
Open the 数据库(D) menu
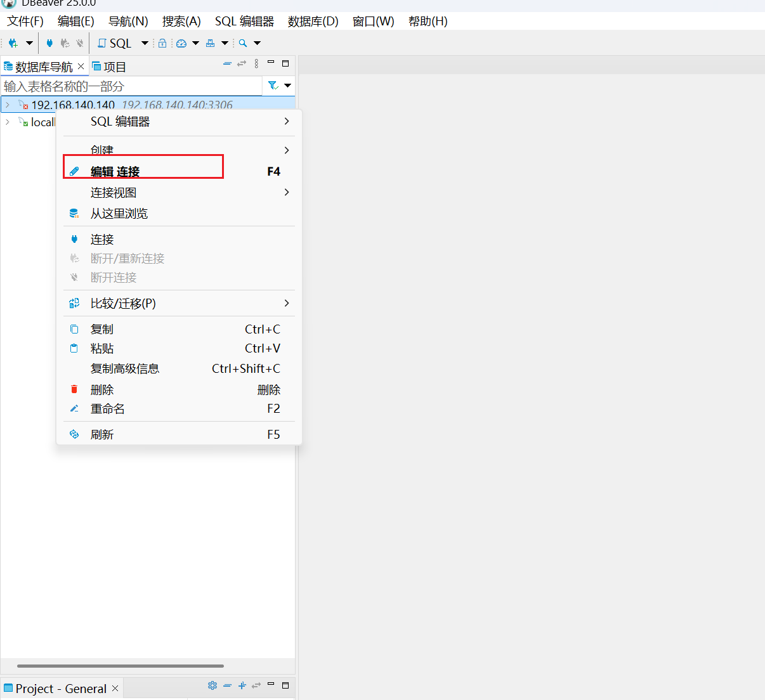point(313,22)
